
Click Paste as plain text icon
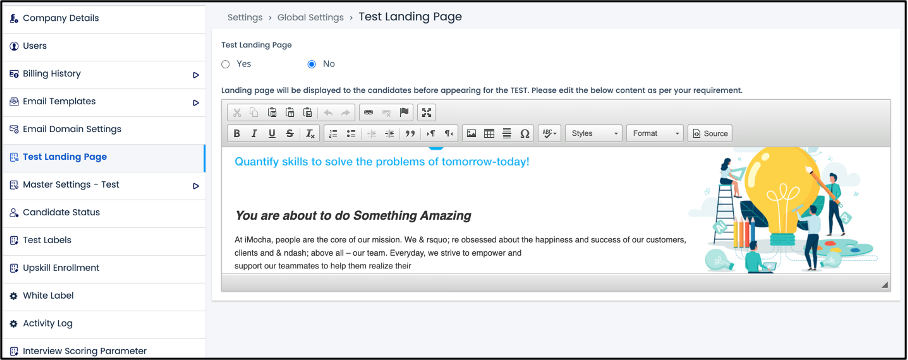pyautogui.click(x=290, y=113)
